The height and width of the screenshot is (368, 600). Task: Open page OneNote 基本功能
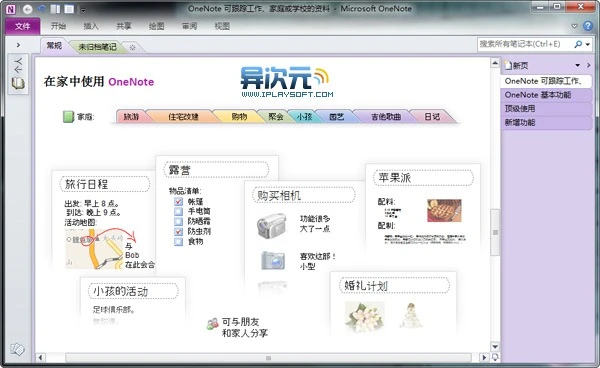click(546, 95)
